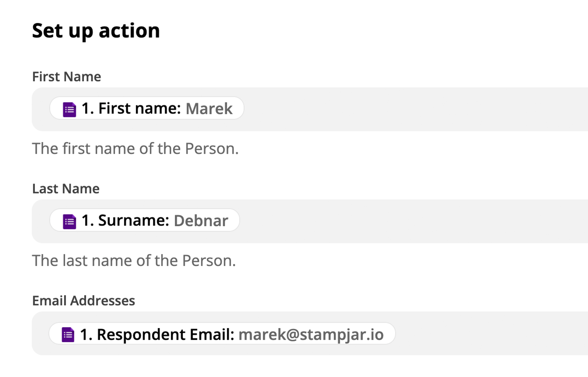Image resolution: width=588 pixels, height=377 pixels.
Task: Click the bold '1. Surname:' text
Action: click(x=125, y=220)
